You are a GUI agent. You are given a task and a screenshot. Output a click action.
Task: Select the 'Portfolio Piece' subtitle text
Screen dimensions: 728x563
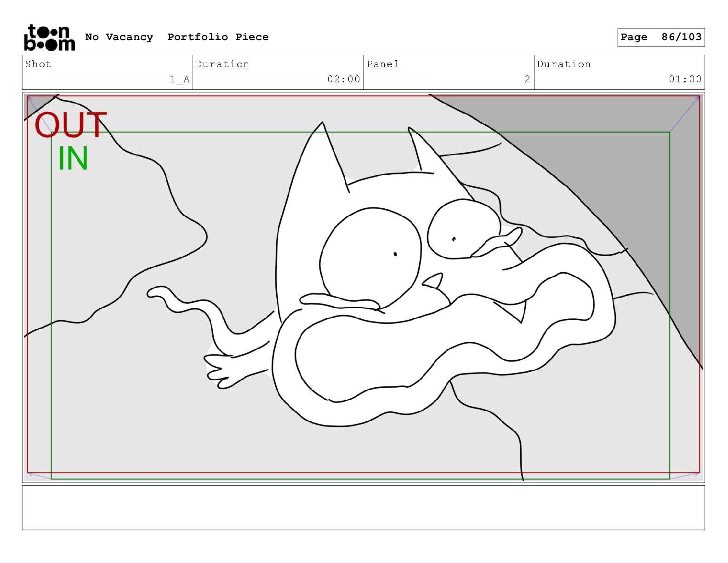(218, 37)
